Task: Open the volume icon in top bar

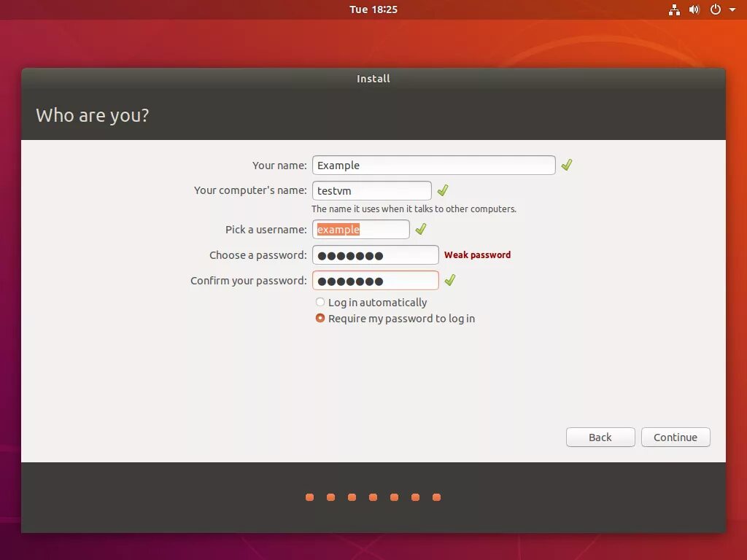Action: pos(694,9)
